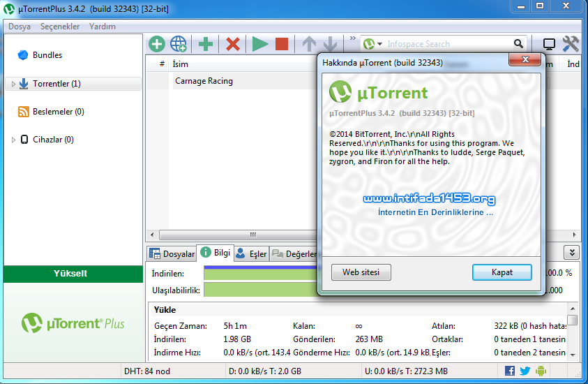Viewport: 588px width, 384px height.
Task: Click the info pane scrollbar down arrow
Action: (572, 355)
